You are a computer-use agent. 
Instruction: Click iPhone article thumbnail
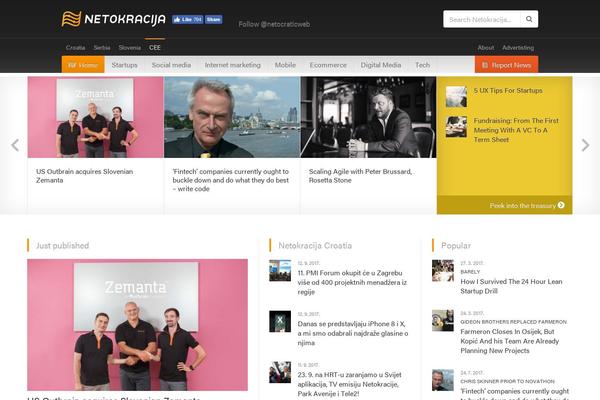coord(280,321)
